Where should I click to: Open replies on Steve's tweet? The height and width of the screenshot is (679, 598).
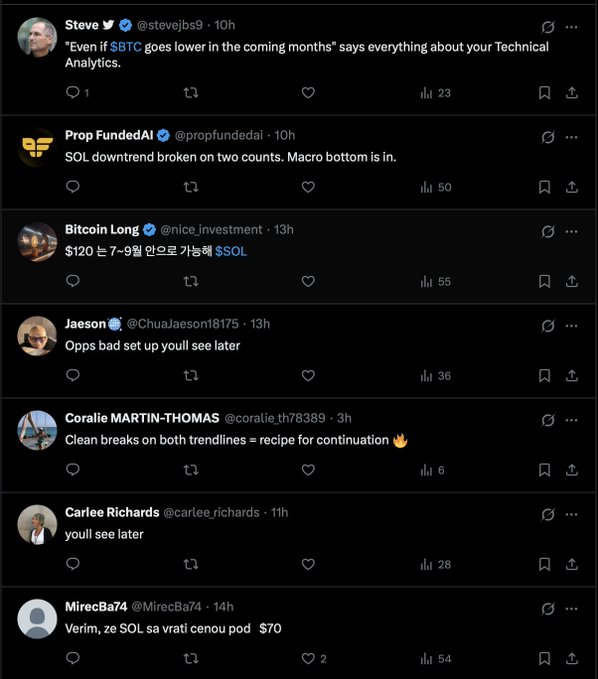click(77, 93)
